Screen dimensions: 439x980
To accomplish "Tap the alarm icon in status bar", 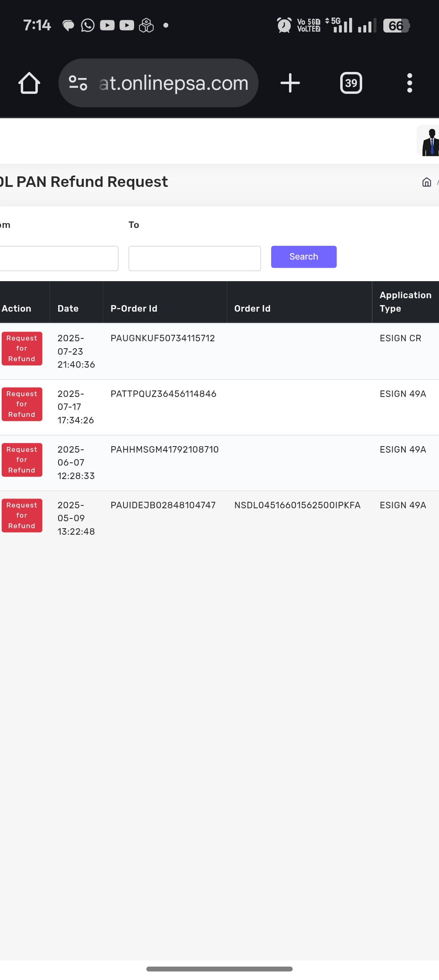I will 284,25.
